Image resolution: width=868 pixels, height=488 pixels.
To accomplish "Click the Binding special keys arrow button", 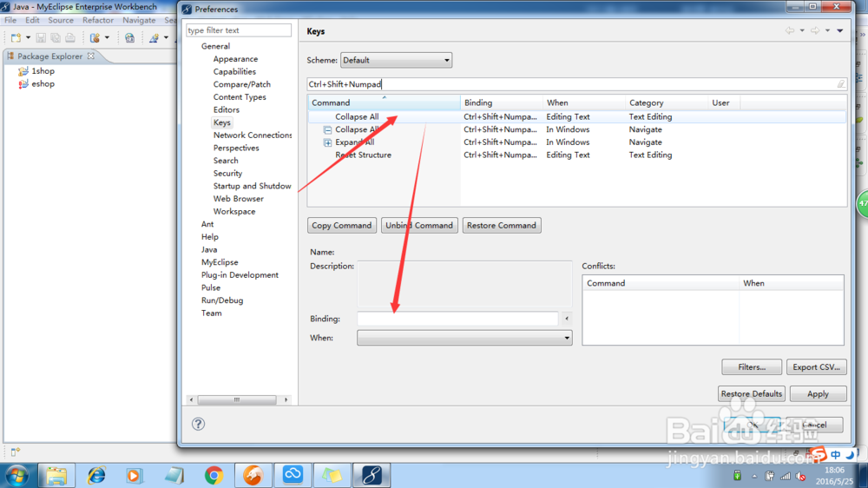I will [566, 319].
